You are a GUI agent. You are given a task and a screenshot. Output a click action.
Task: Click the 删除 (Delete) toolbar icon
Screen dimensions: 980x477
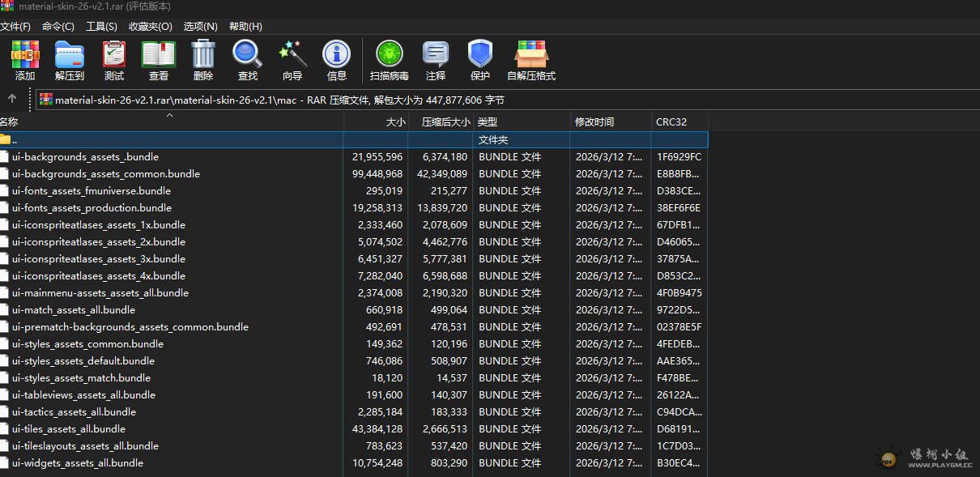click(x=202, y=59)
